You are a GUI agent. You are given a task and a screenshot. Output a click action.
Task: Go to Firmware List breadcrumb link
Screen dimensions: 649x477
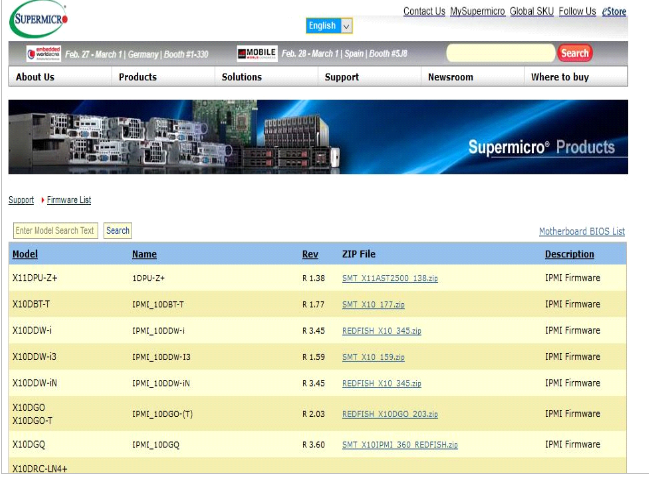pos(69,200)
